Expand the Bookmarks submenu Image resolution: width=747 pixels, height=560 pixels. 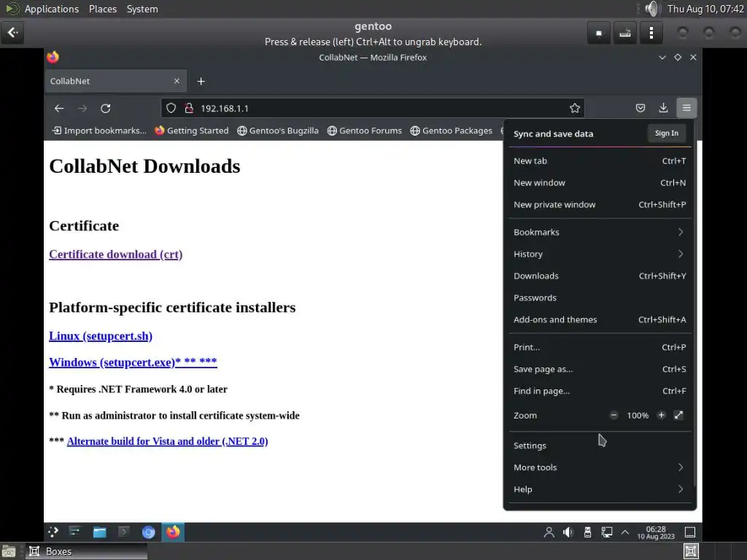(x=600, y=233)
